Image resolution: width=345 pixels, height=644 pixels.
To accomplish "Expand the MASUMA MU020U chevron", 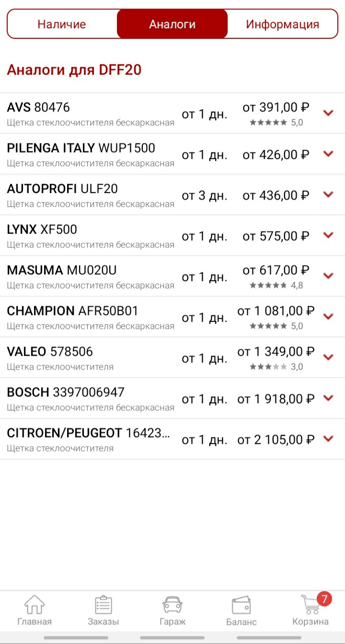I will 328,276.
